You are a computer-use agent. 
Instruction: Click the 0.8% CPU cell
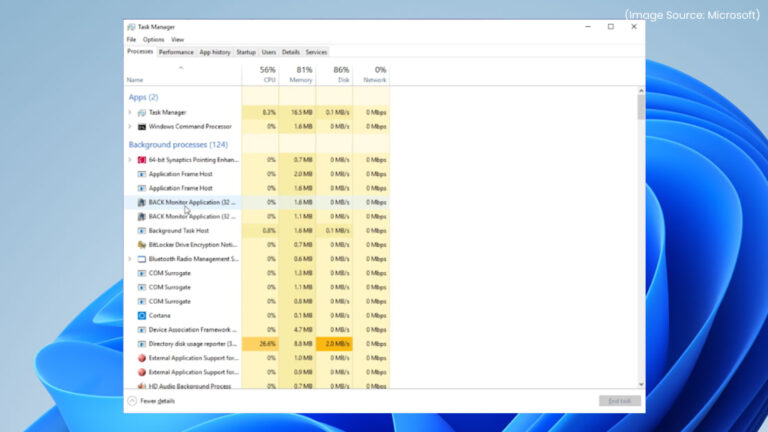(x=260, y=231)
